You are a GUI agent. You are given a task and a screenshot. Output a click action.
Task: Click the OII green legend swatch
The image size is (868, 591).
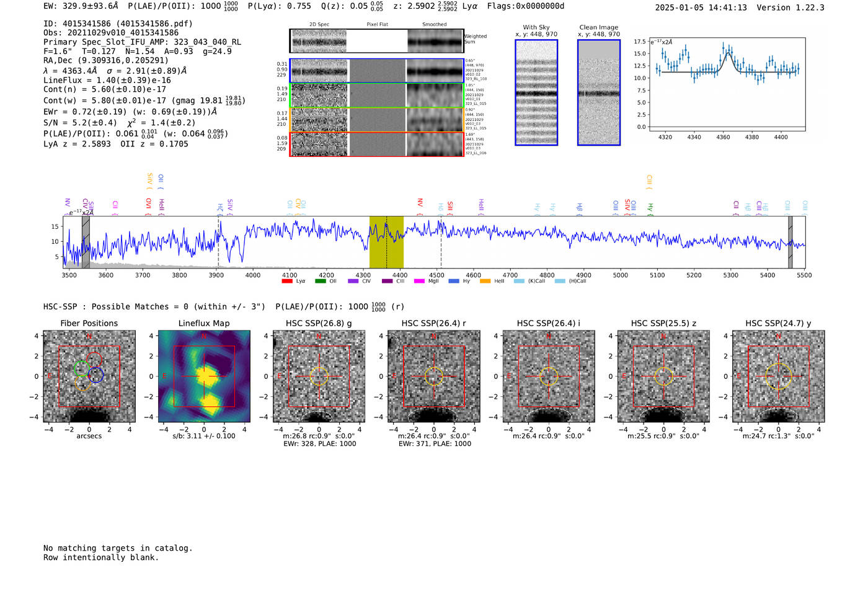[320, 281]
